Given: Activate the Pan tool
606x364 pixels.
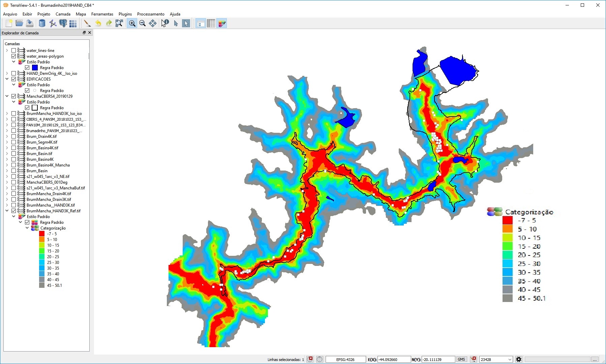Looking at the screenshot, I should [x=153, y=23].
